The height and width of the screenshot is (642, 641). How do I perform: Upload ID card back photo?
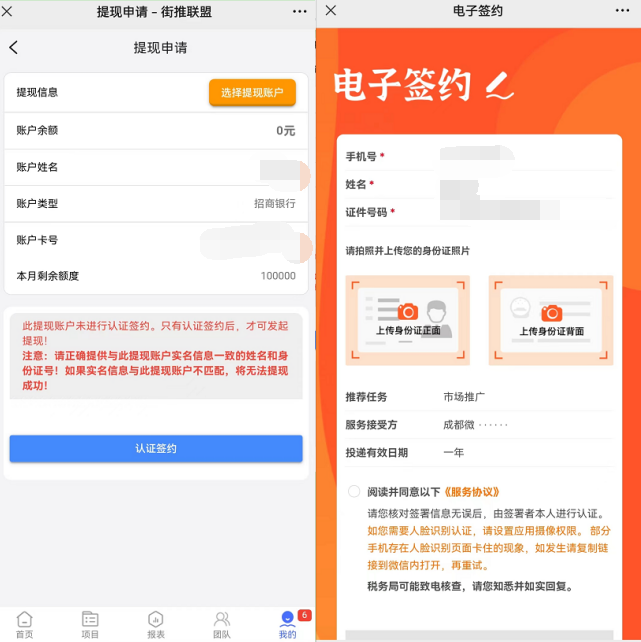click(x=550, y=320)
